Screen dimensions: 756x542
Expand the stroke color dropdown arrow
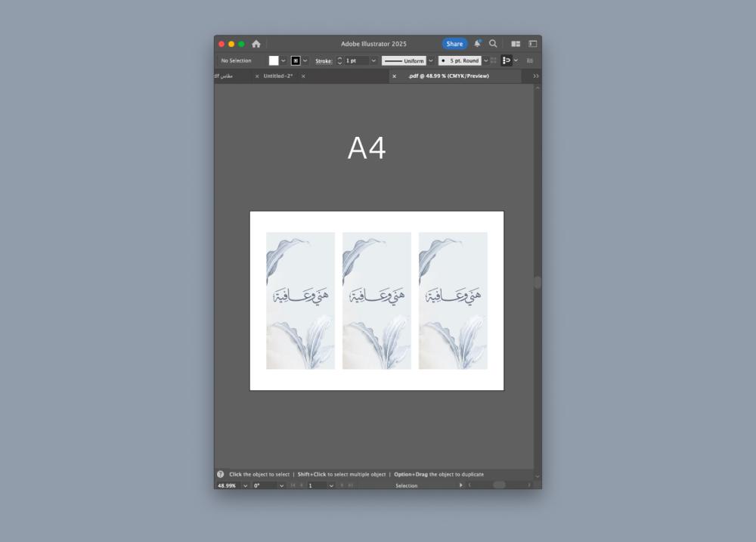pyautogui.click(x=305, y=60)
